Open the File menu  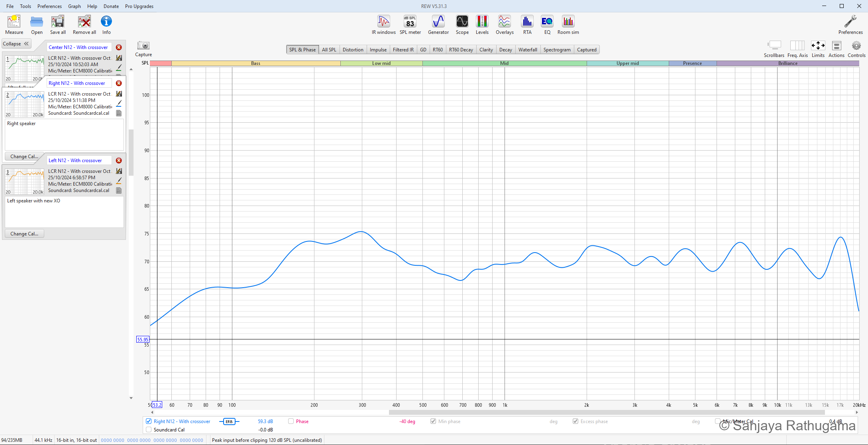[10, 6]
